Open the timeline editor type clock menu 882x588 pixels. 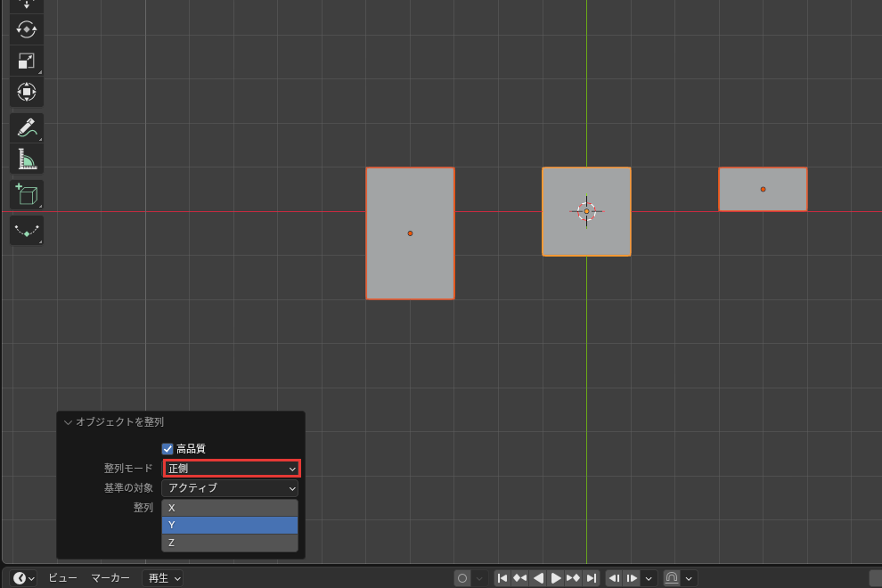(x=24, y=578)
